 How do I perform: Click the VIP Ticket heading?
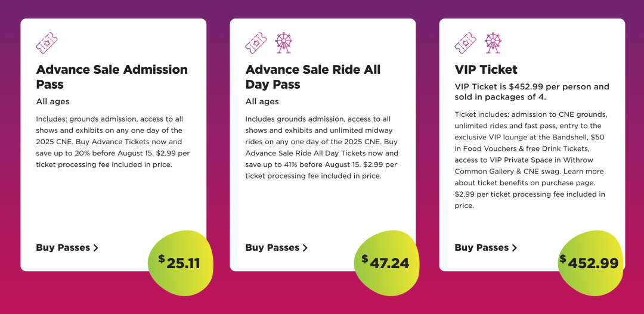pos(486,69)
